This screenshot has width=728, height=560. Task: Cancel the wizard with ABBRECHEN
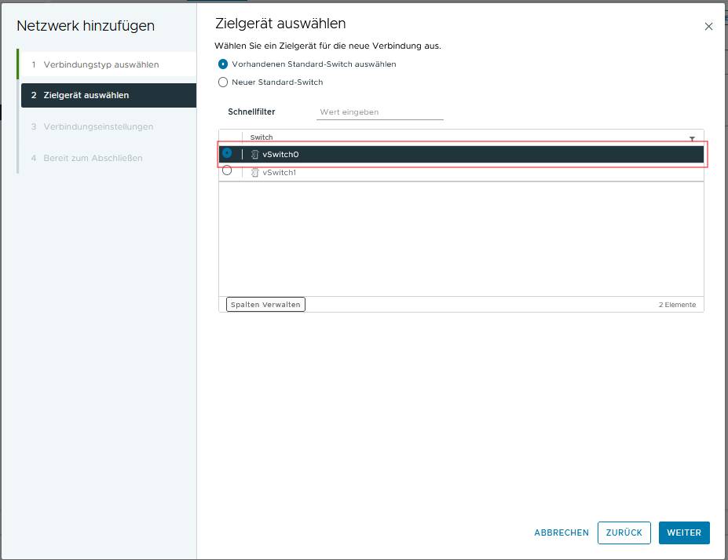click(562, 533)
